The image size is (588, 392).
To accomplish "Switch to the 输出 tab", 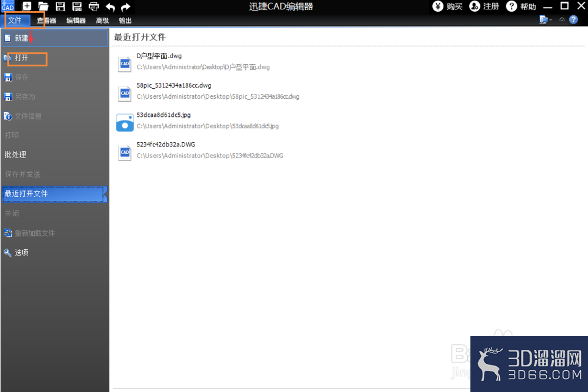I will (125, 21).
